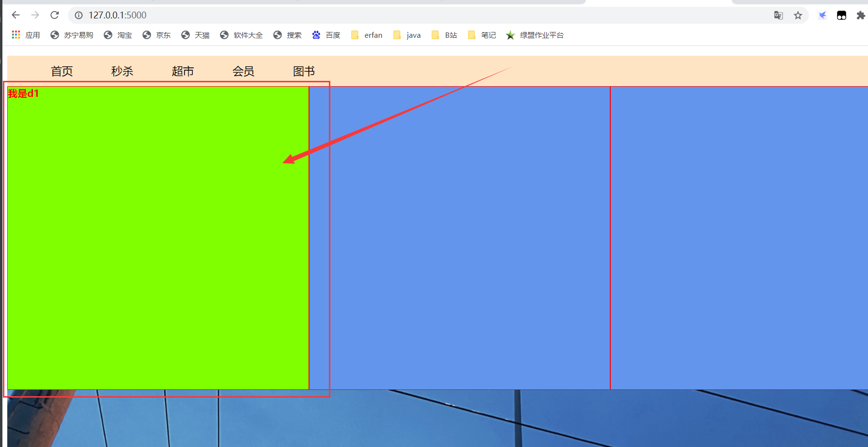The height and width of the screenshot is (447, 868).
Task: Open the Google Translate icon in address bar
Action: point(778,15)
